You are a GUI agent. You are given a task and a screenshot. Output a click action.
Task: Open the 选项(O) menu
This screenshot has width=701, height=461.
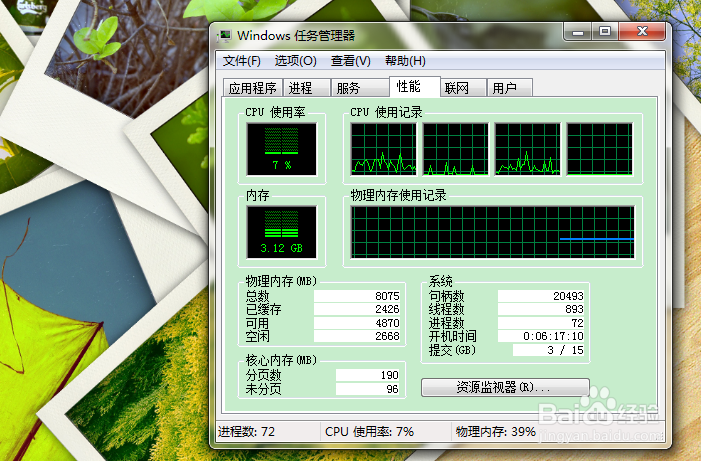pos(295,61)
